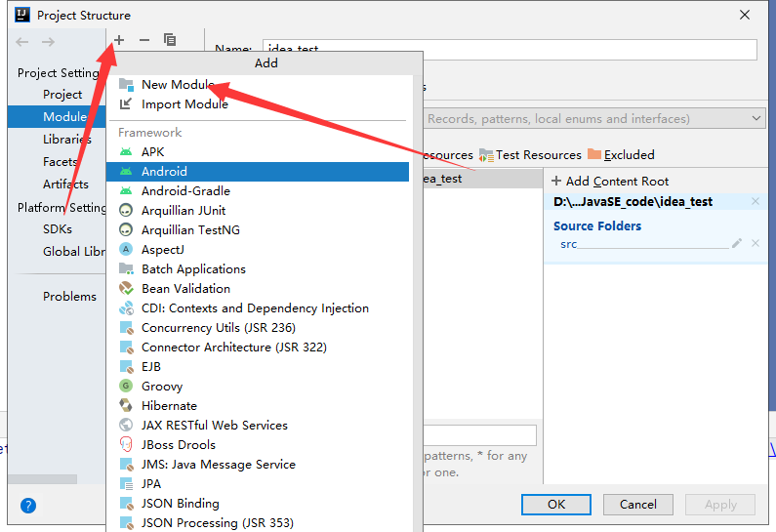Click the JBoss Drools icon
The height and width of the screenshot is (532, 776).
click(126, 444)
